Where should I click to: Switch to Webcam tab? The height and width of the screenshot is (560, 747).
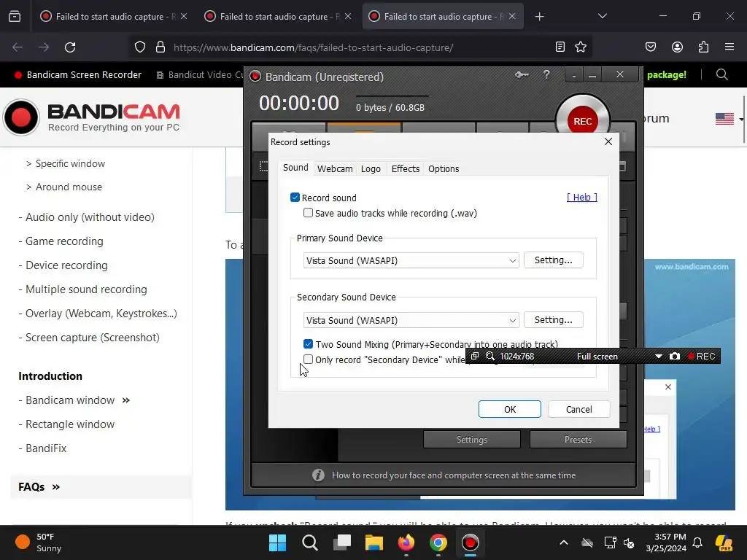tap(335, 168)
